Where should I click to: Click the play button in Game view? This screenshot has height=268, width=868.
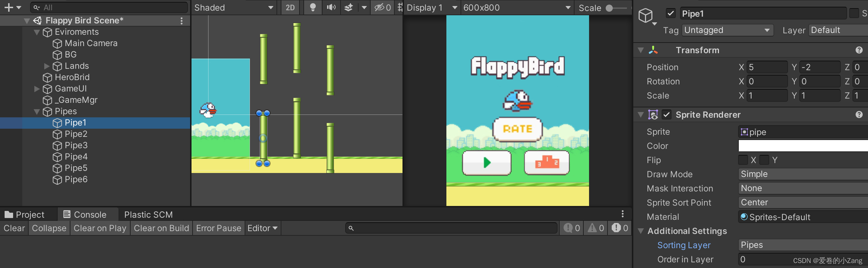(x=487, y=163)
